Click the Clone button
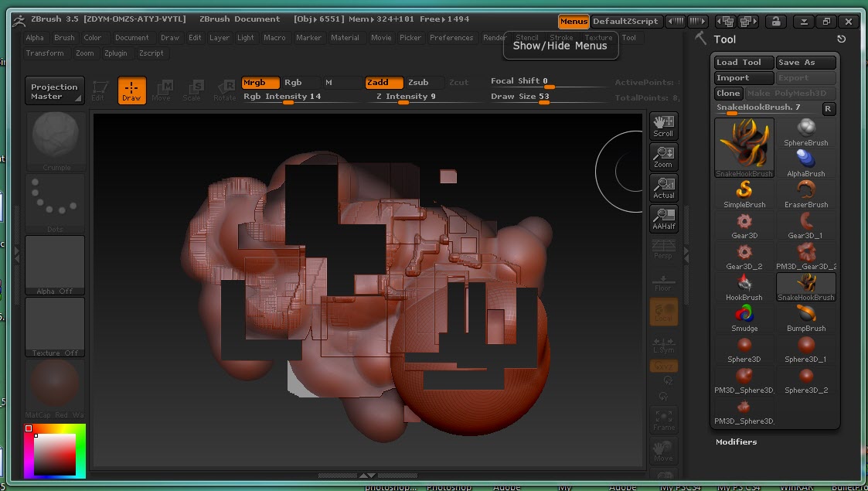This screenshot has height=491, width=868. (x=729, y=94)
